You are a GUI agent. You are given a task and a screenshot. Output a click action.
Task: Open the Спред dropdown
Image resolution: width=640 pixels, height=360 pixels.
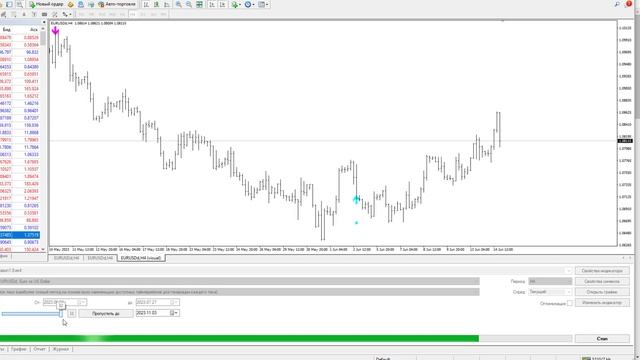point(550,292)
